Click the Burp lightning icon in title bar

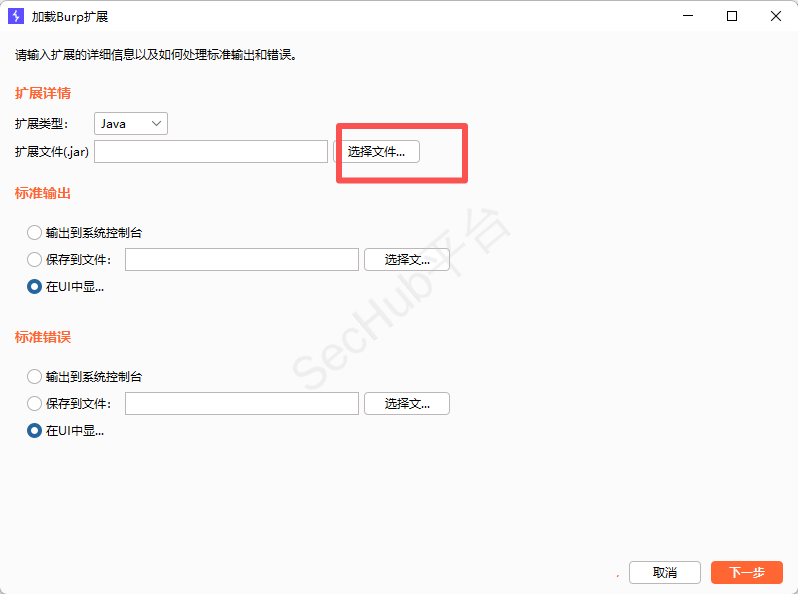coord(15,16)
